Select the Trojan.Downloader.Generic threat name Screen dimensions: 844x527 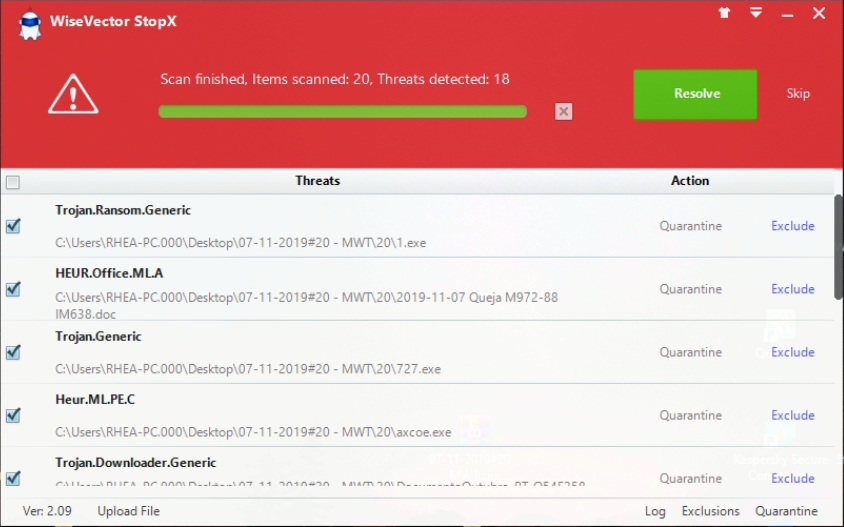click(x=136, y=462)
